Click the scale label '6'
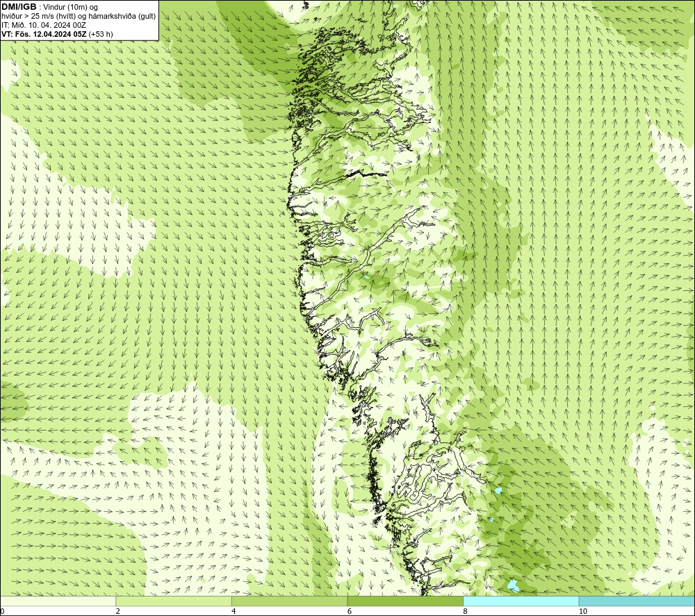Viewport: 695px width, 616px height. tap(350, 612)
